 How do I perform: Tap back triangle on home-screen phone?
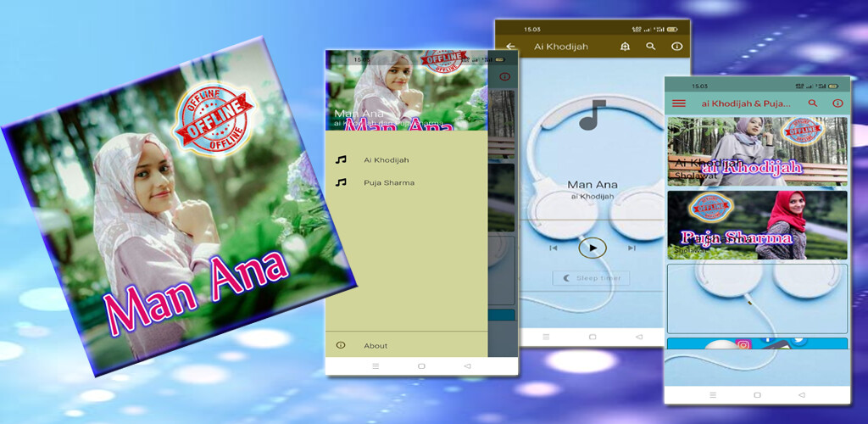coord(802,395)
